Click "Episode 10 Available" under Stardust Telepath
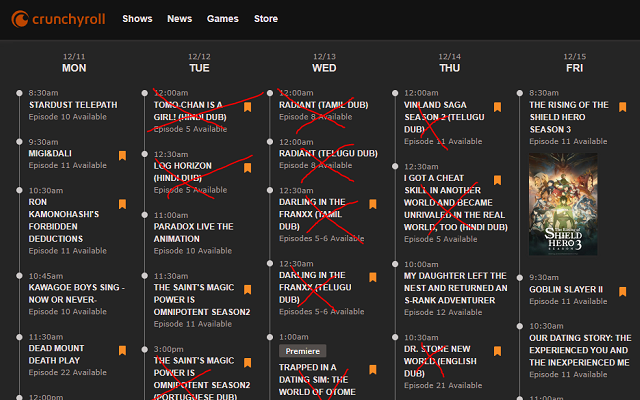640x400 pixels. (67, 117)
